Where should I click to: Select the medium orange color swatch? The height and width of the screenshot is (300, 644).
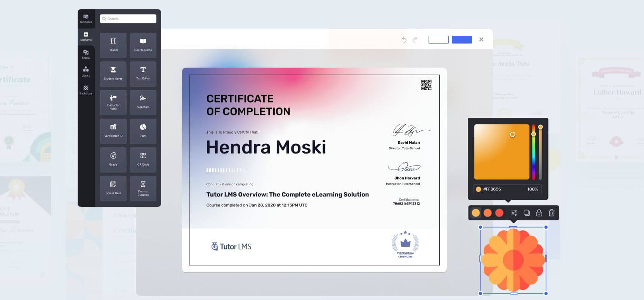[488, 213]
